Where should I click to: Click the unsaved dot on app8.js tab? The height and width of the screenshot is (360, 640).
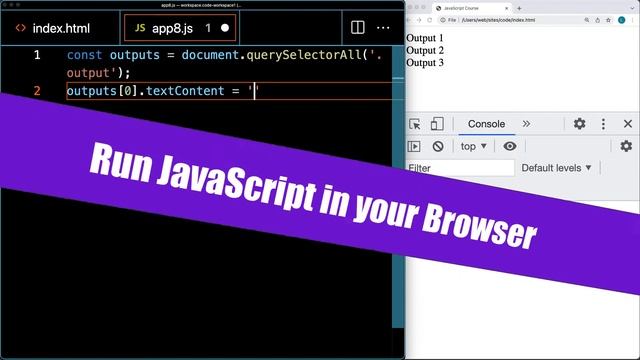click(225, 28)
